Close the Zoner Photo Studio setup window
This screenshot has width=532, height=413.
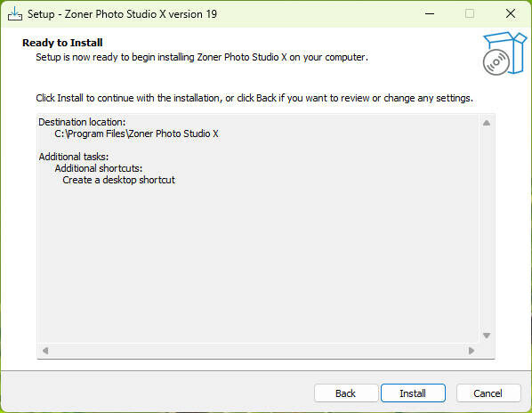tap(511, 14)
